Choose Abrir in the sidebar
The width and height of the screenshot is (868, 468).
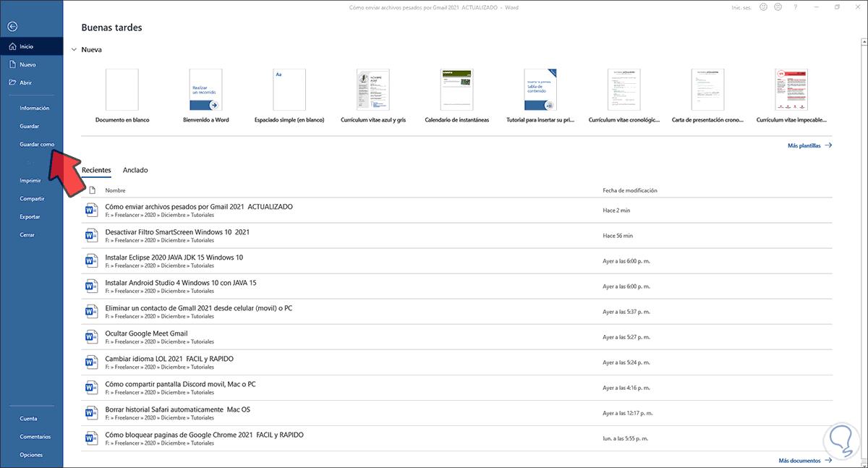click(32, 82)
